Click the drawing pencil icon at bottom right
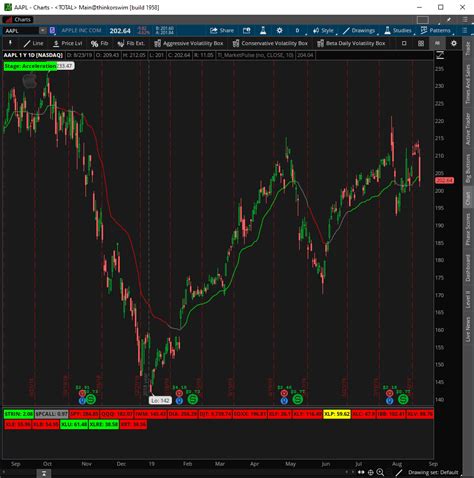Image resolution: width=474 pixels, height=478 pixels. (399, 472)
